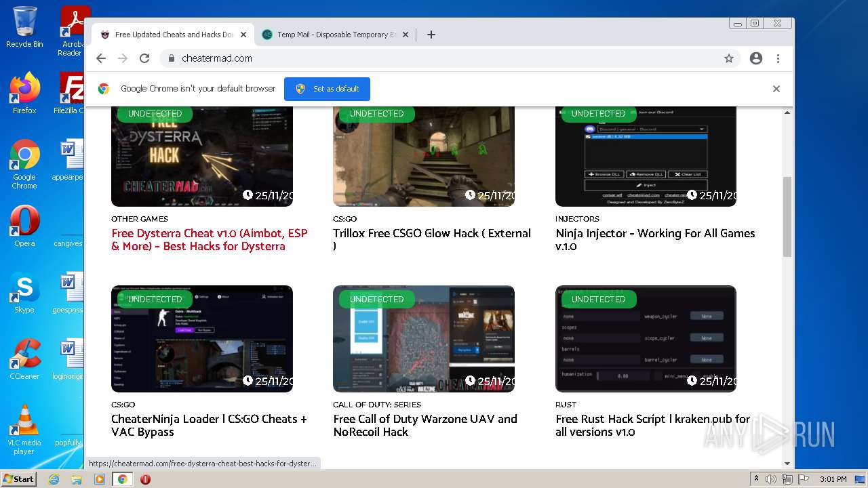Open CheaterNinja Loader CS:GO Cheats link
868x488 pixels.
pos(209,426)
